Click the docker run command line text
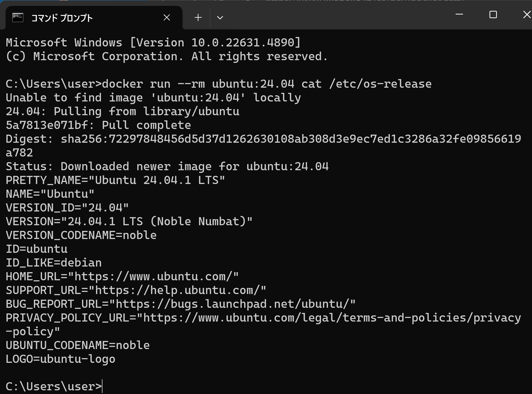This screenshot has height=394, width=532. (267, 84)
